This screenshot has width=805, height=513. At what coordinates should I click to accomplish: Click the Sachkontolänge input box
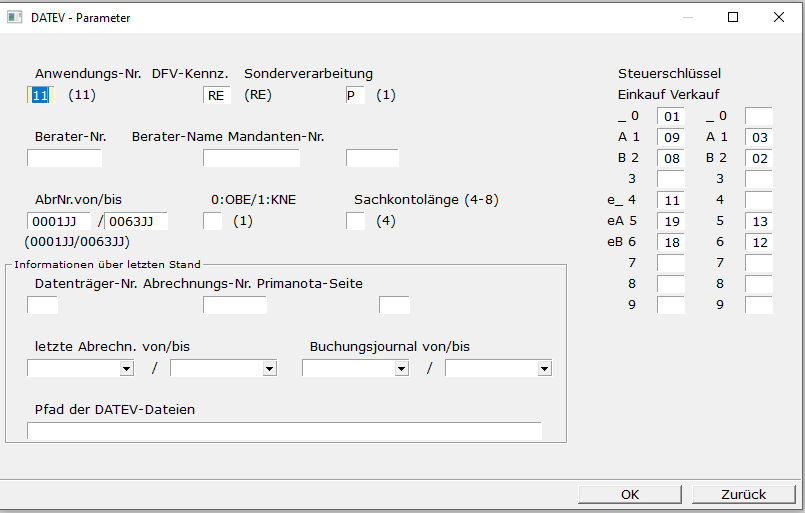click(355, 221)
